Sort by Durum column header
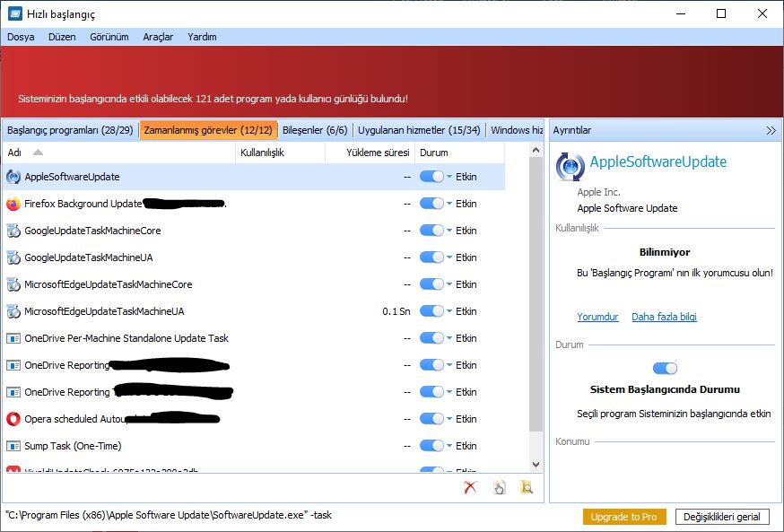The image size is (784, 532). (459, 153)
